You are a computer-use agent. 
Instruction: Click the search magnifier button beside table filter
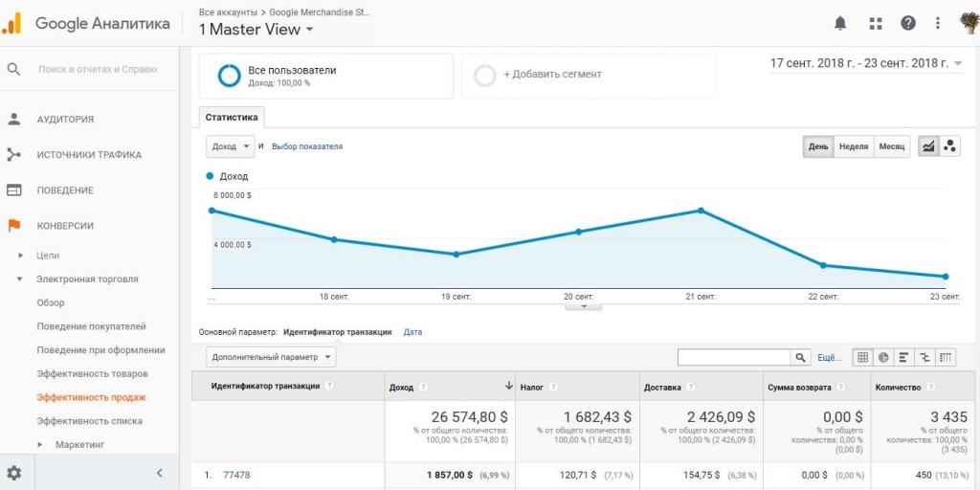[799, 358]
